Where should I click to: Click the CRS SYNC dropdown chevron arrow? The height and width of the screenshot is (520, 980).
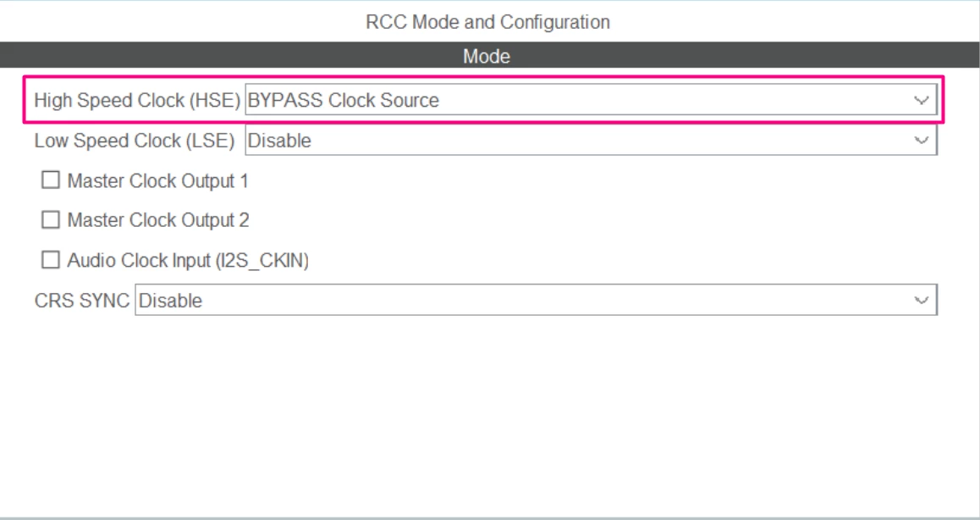tap(921, 301)
